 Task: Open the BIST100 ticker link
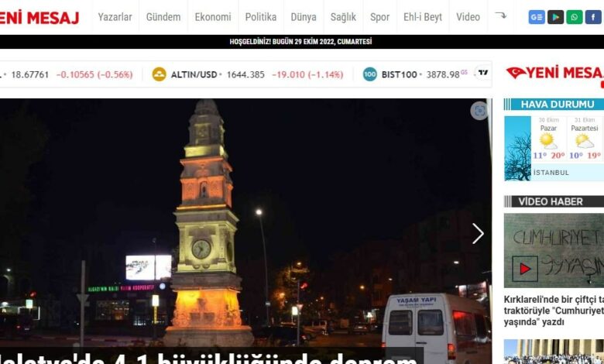point(399,74)
